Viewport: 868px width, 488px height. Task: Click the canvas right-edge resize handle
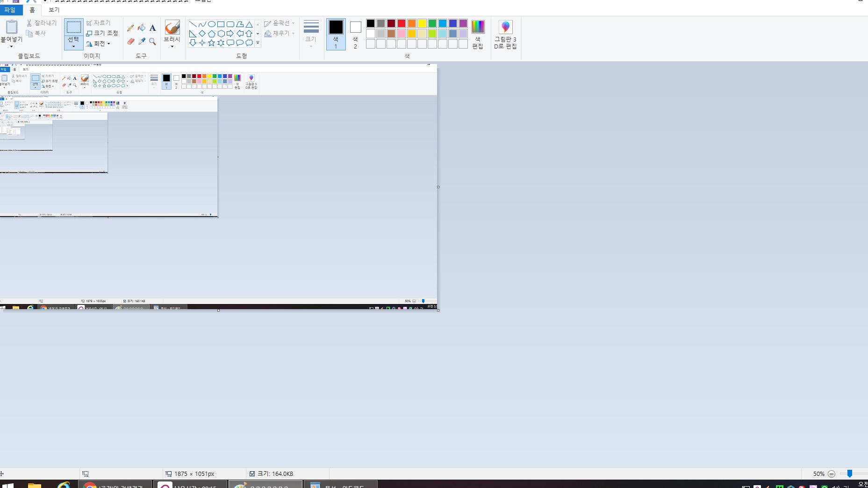point(438,187)
